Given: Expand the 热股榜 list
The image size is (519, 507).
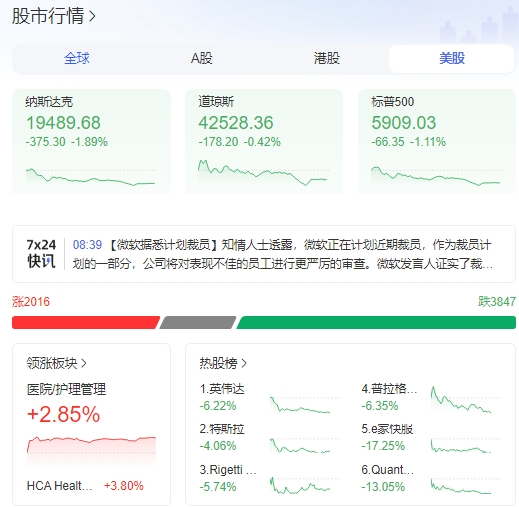Looking at the screenshot, I should coord(223,363).
